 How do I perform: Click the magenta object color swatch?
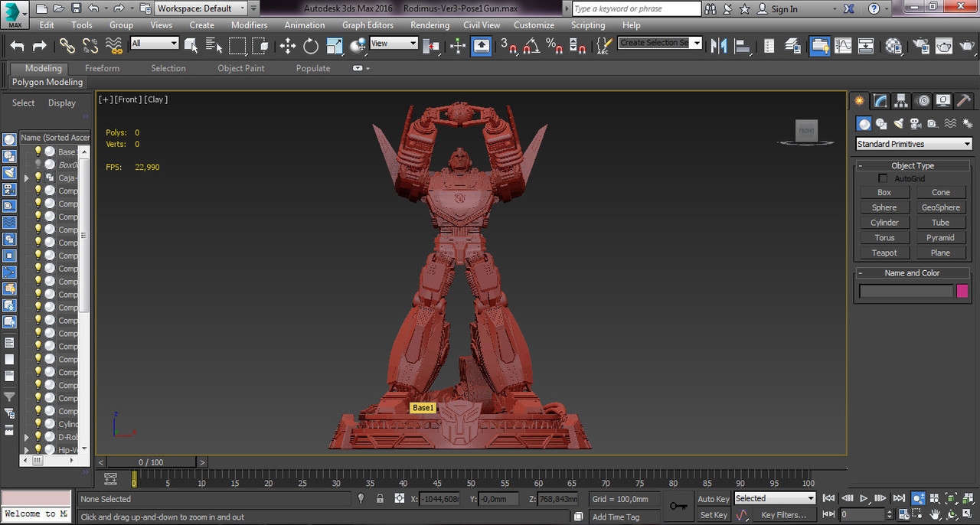click(962, 291)
